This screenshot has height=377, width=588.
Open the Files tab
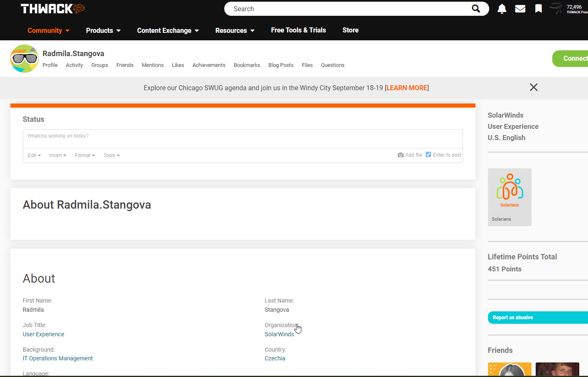(307, 65)
